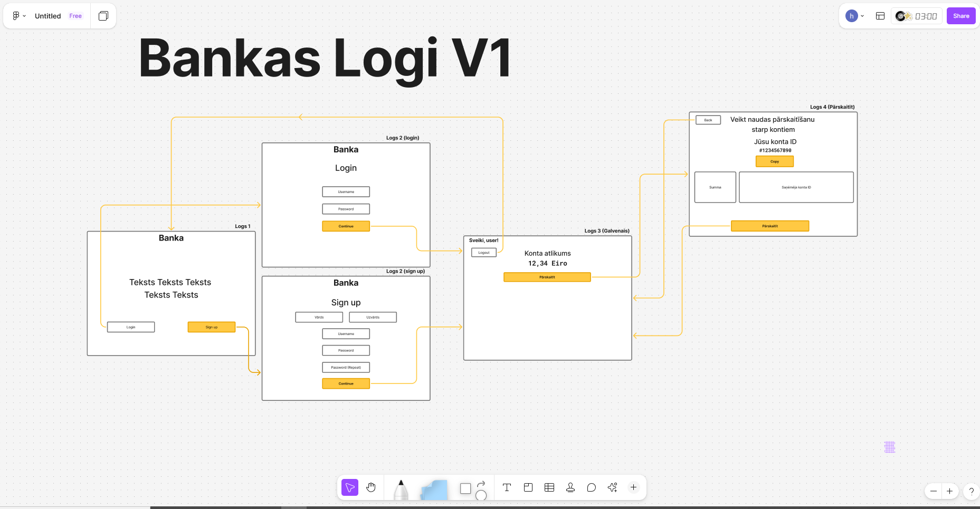
Task: Select the Text tool
Action: [x=507, y=487]
